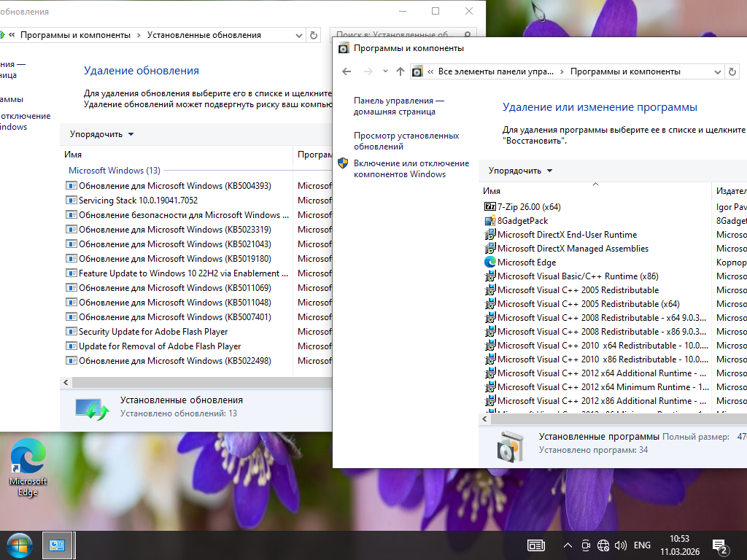Click Включение или отключение компонентов Windows

pos(411,168)
